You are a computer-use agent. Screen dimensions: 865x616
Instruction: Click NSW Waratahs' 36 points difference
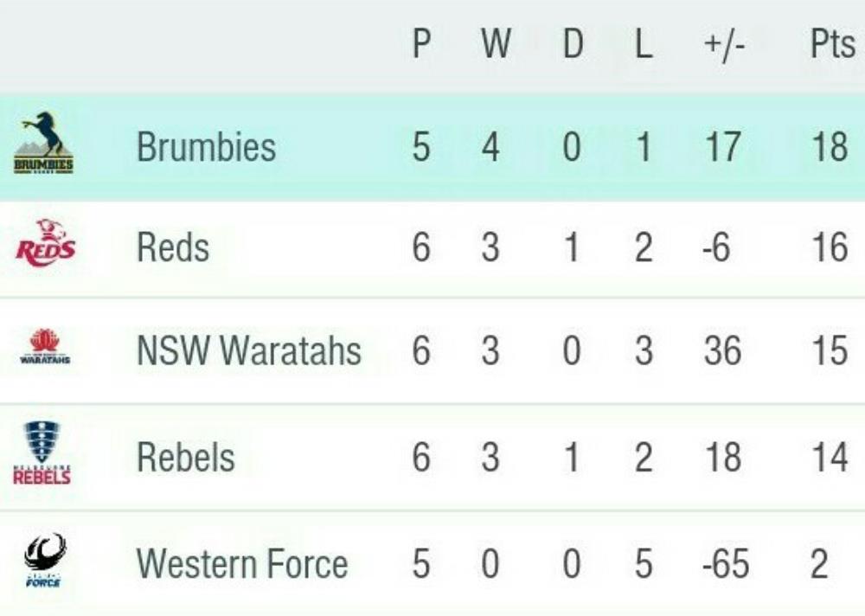[x=722, y=351]
